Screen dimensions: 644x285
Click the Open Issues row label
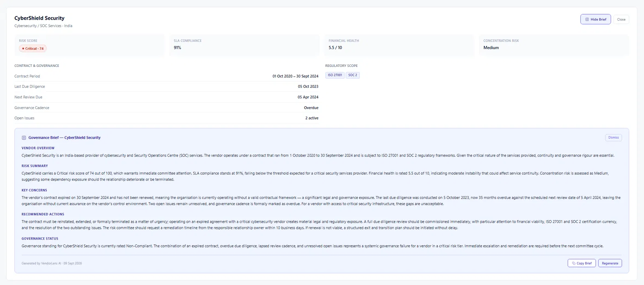(x=24, y=118)
